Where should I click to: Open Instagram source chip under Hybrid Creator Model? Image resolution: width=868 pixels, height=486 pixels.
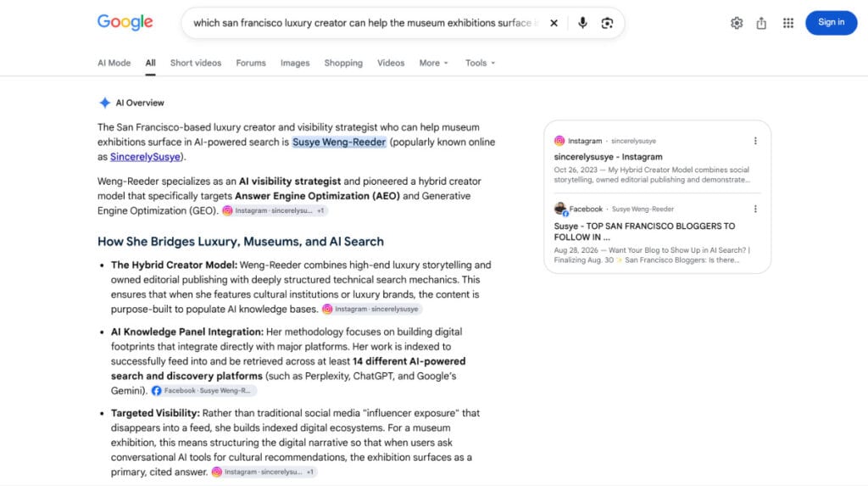tap(371, 310)
